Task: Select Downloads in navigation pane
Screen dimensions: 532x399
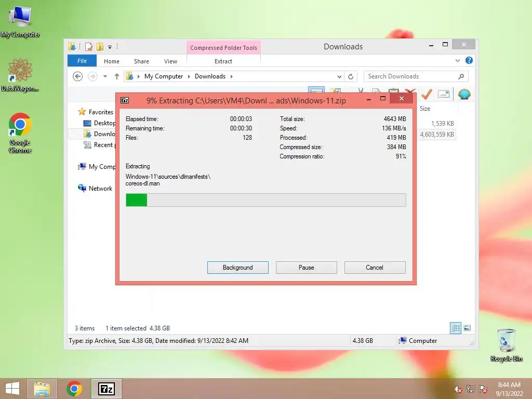Action: click(100, 134)
